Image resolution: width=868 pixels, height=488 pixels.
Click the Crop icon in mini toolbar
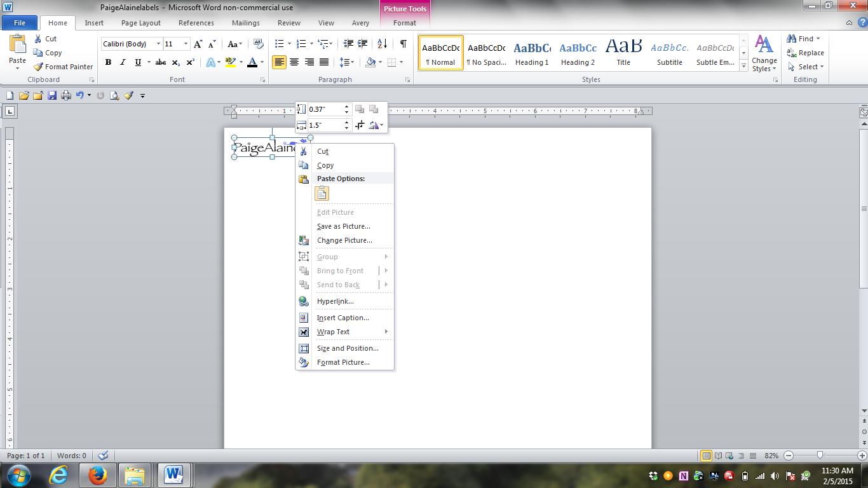coord(360,125)
